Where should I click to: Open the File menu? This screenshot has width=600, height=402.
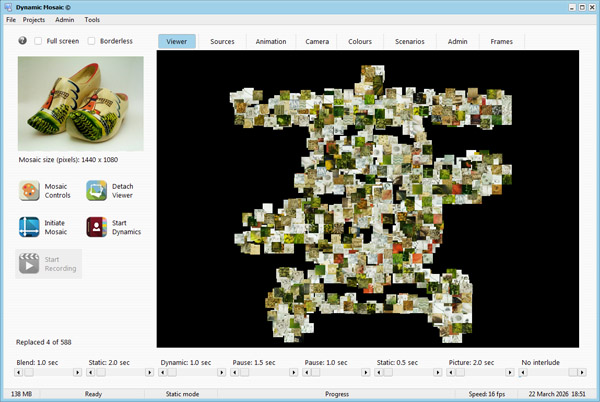(11, 20)
